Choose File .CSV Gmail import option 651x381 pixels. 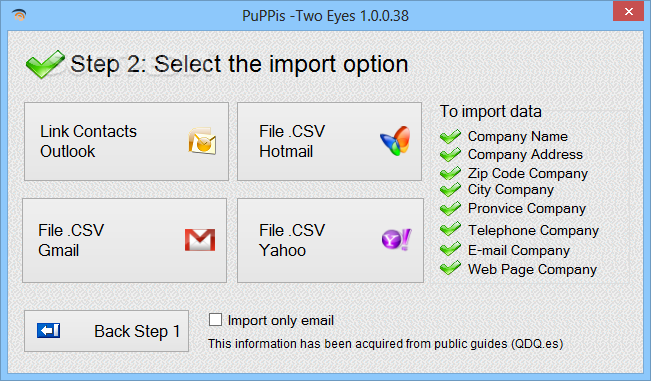coord(125,240)
